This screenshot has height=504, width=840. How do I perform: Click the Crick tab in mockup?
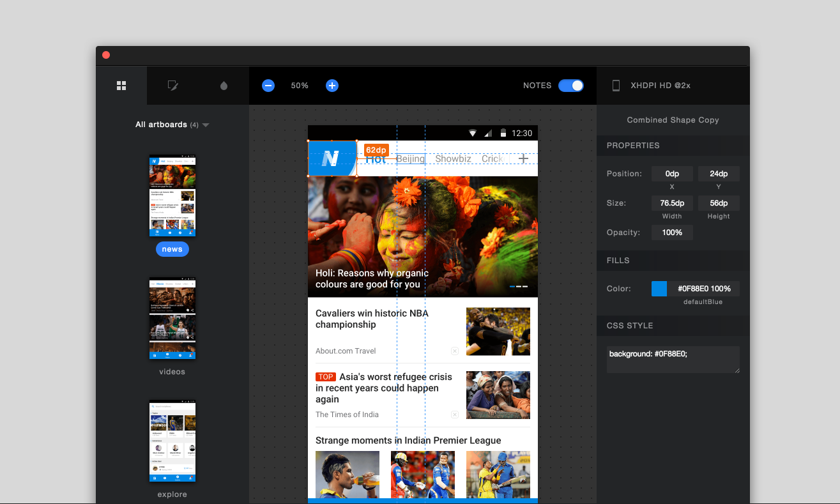tap(493, 158)
